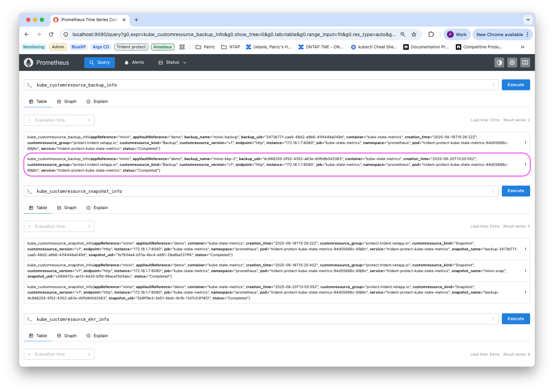This screenshot has height=392, width=554.
Task: Open the documentation book icon
Action: (525, 63)
